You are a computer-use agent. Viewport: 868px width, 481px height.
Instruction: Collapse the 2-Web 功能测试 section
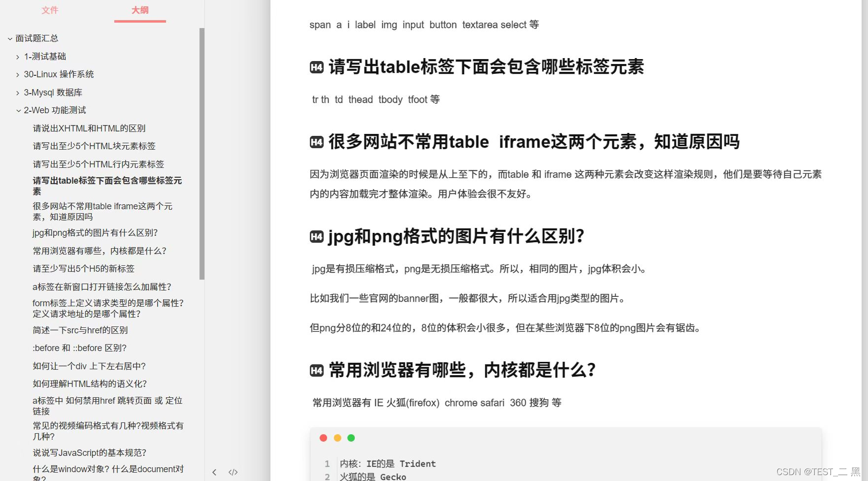tap(18, 110)
